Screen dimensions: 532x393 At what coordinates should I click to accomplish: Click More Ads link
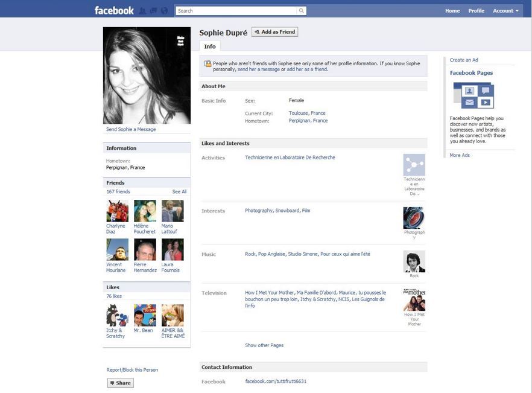[460, 155]
